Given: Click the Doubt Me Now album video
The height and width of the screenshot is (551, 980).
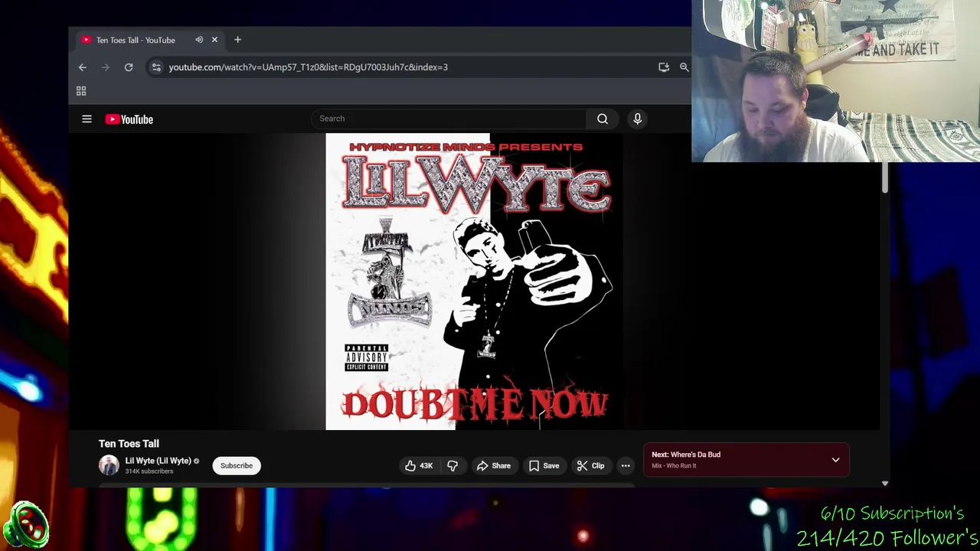Looking at the screenshot, I should (474, 282).
